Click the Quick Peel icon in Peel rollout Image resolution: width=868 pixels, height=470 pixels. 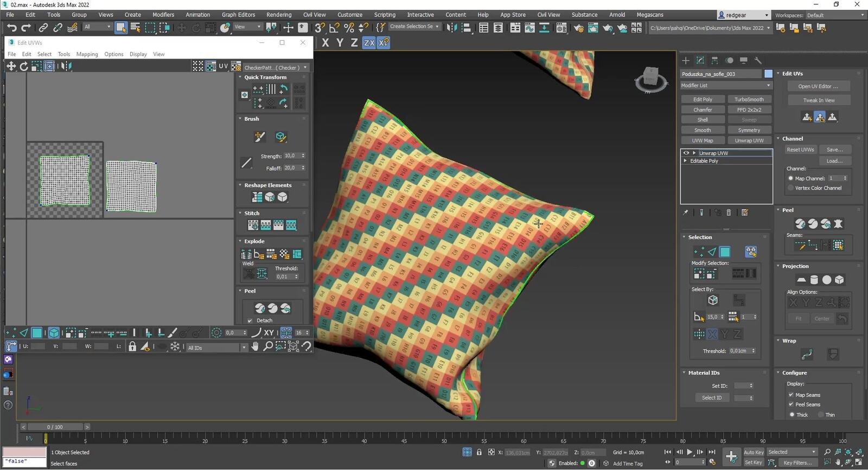[800, 223]
